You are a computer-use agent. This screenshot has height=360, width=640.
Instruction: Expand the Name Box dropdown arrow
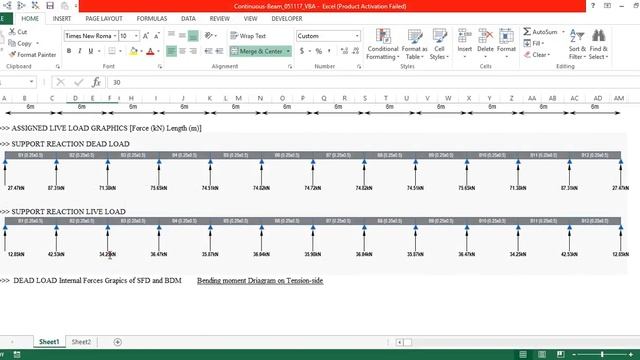[31, 82]
